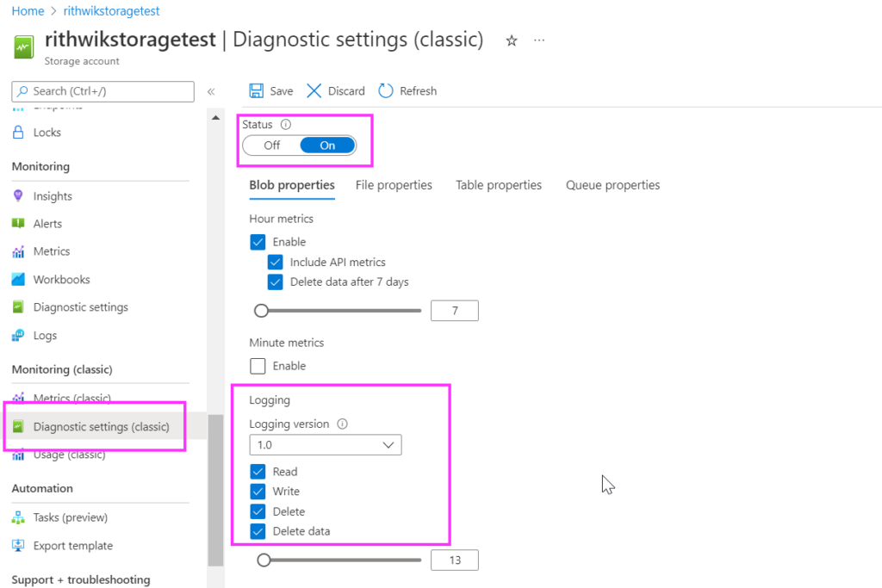Click the Support + troubleshooting heading

point(81,579)
